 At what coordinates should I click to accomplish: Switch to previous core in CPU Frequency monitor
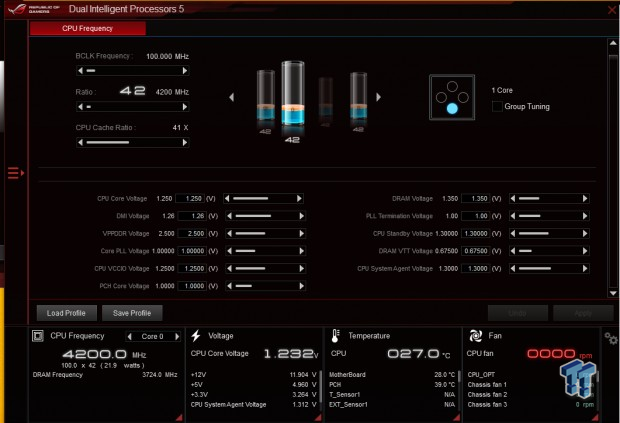pyautogui.click(x=130, y=336)
